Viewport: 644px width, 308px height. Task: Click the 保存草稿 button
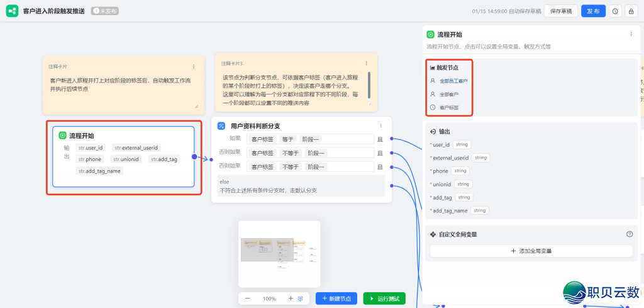(x=560, y=11)
